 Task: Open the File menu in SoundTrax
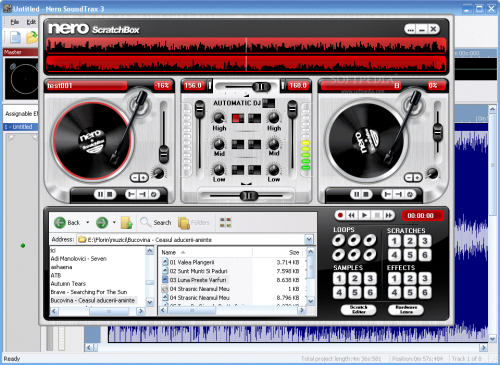(x=15, y=22)
